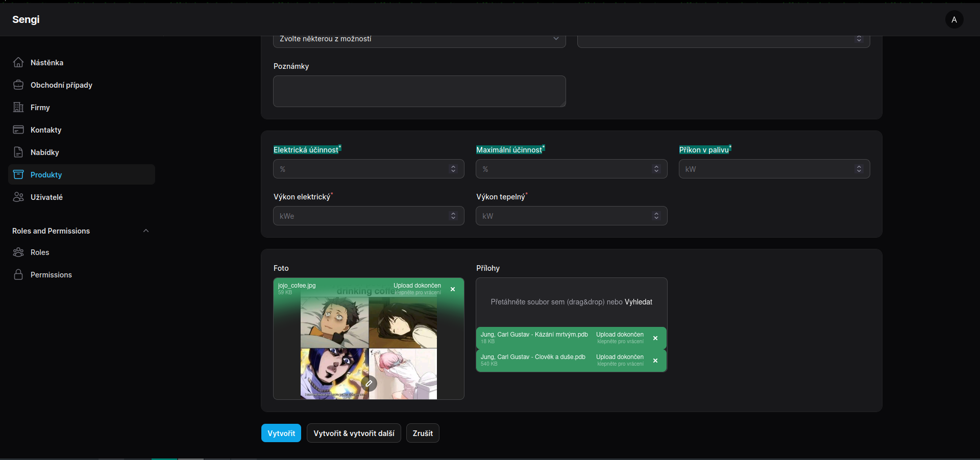Remove the uploaded jojo_cofee.jpg photo
Screen dimensions: 980x460
(x=453, y=289)
